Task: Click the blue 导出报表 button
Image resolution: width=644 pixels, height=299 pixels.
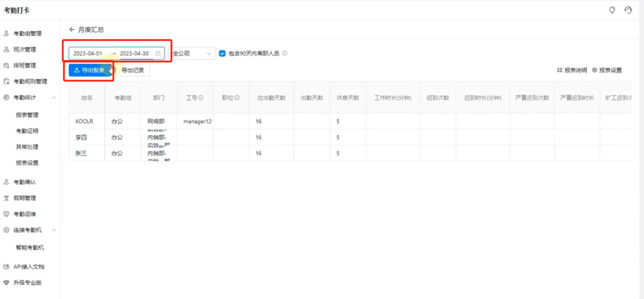Action: (90, 70)
